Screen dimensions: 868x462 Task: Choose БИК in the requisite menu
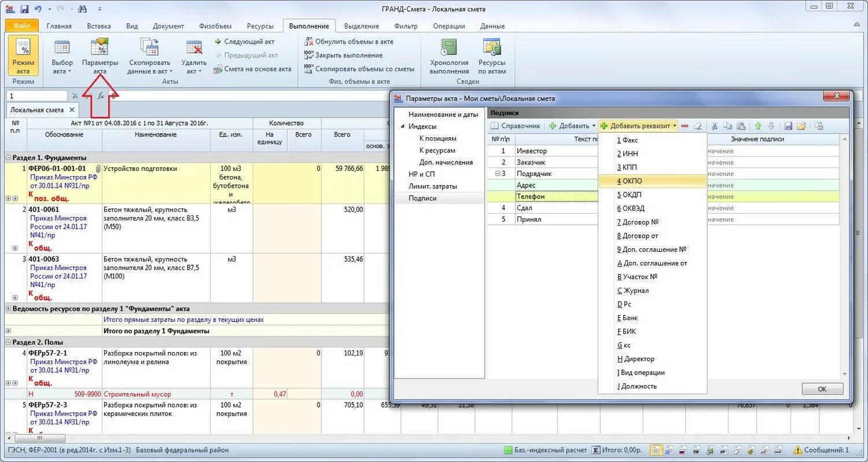(652, 332)
